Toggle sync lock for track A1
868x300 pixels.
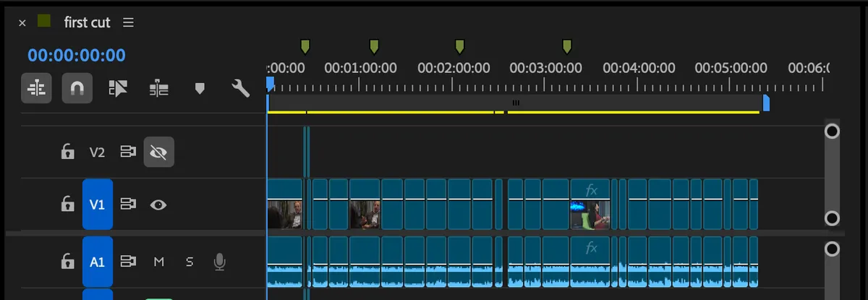[x=128, y=261]
